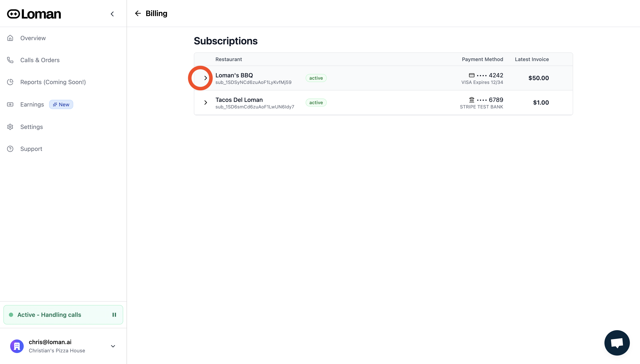Image resolution: width=640 pixels, height=364 pixels.
Task: Click the New badge next to Earnings
Action: pos(61,104)
